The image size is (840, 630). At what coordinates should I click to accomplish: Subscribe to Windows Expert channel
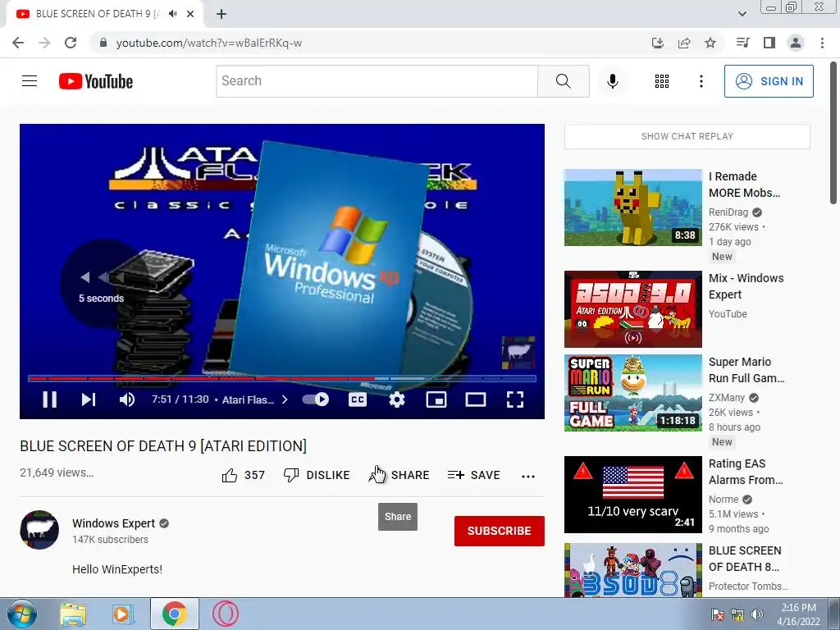click(x=500, y=531)
